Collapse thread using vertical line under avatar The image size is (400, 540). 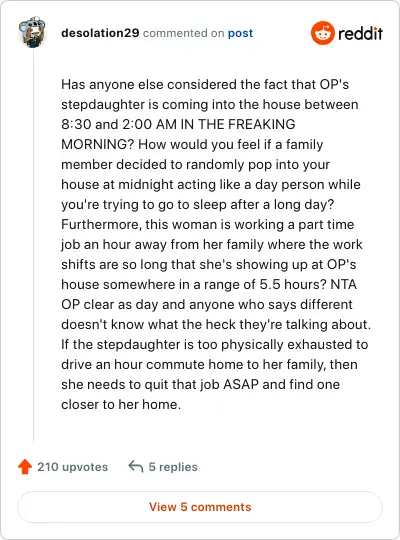[x=33, y=246]
